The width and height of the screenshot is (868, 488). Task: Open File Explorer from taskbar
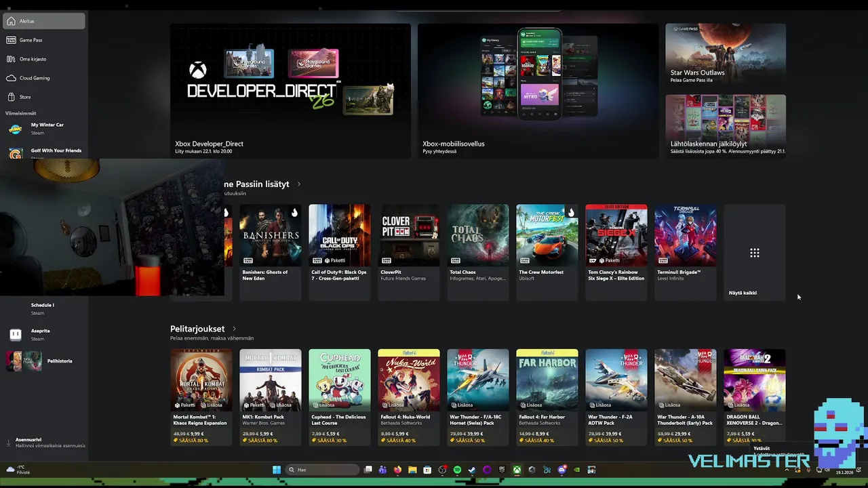point(412,470)
